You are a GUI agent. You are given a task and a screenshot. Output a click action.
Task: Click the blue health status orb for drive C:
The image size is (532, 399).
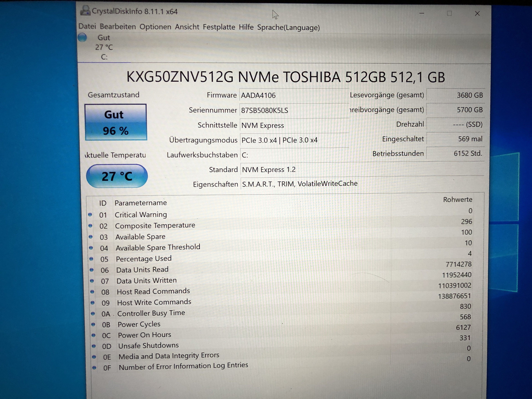(82, 38)
